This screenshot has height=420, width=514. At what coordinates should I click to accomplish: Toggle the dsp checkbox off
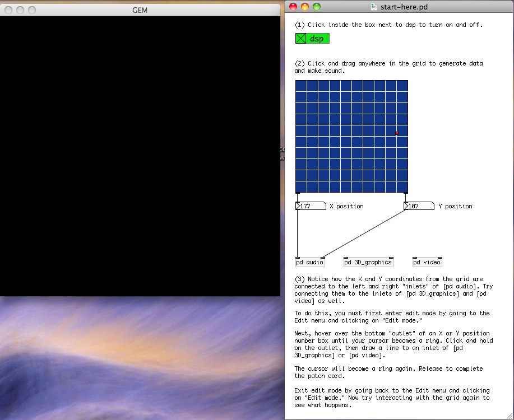pos(300,38)
